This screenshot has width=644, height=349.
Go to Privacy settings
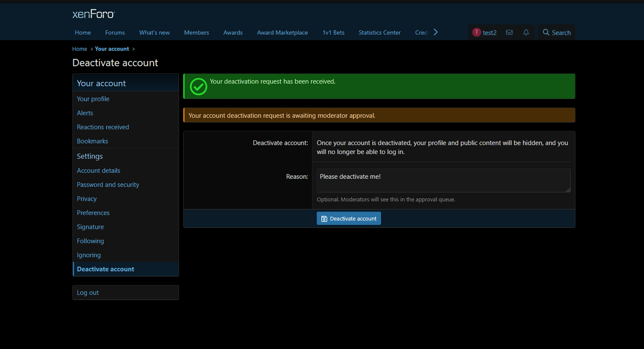point(87,199)
